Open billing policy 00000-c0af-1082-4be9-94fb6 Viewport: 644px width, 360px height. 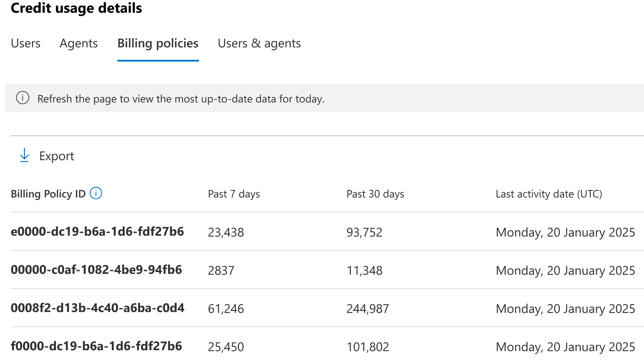(96, 270)
